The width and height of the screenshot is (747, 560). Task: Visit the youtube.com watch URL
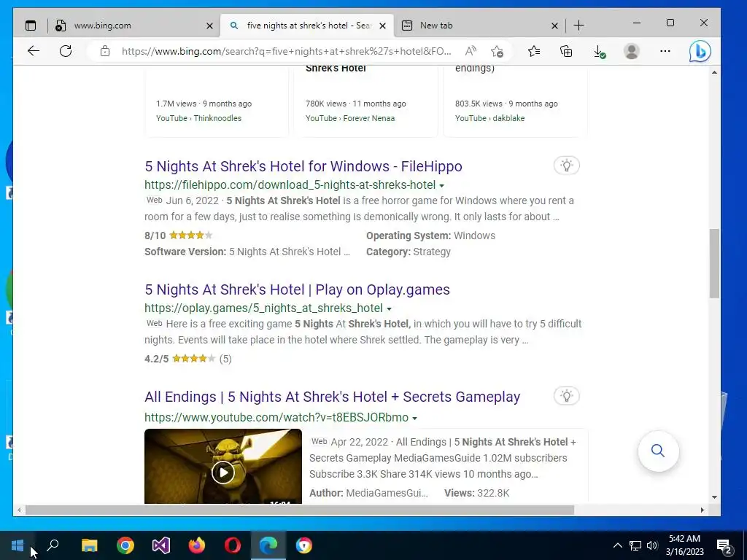point(276,417)
